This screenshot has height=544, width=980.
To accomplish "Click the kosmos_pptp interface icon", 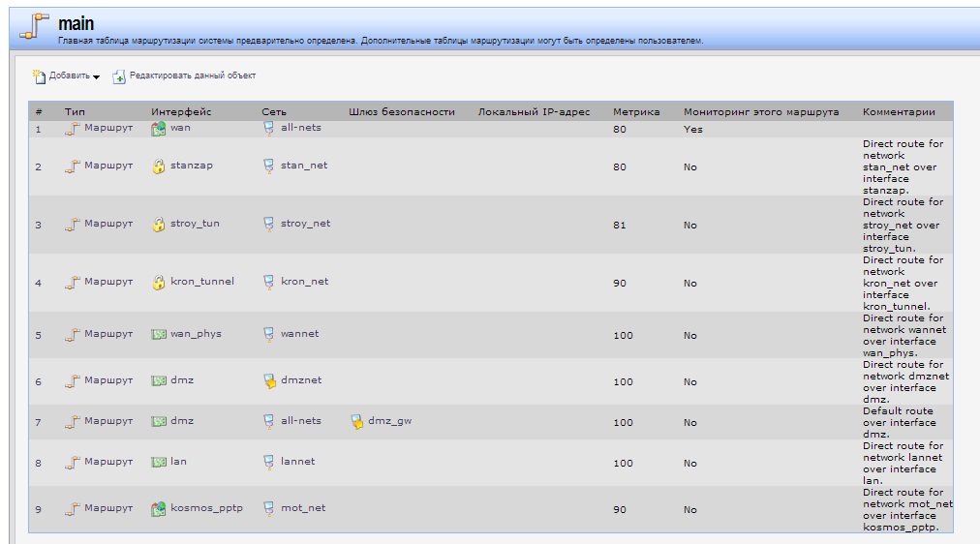I will [158, 509].
